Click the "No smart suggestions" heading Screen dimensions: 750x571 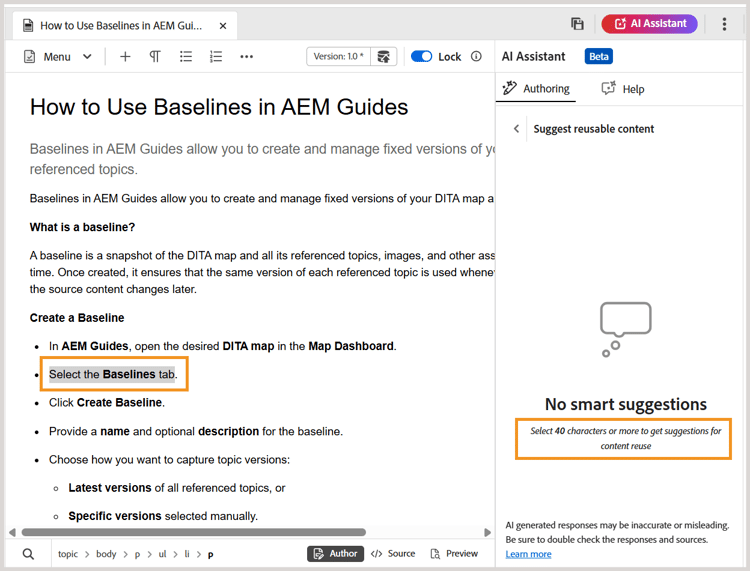click(x=626, y=405)
